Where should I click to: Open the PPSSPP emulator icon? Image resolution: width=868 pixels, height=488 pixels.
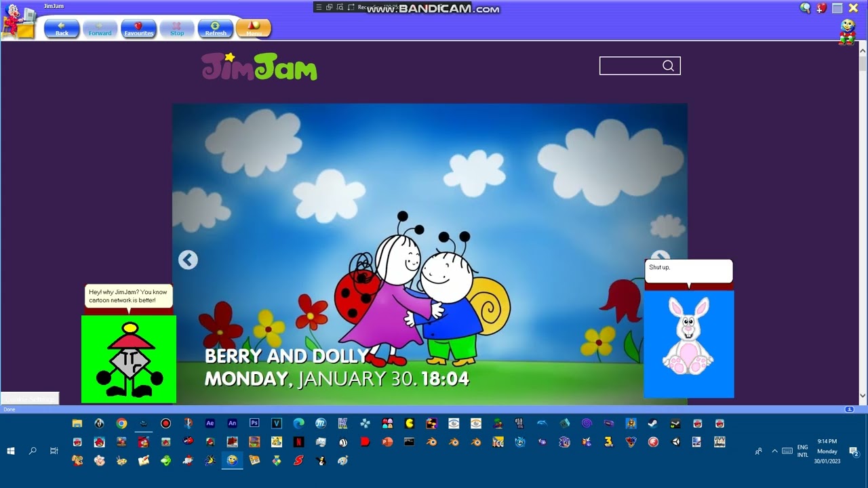pos(365,423)
